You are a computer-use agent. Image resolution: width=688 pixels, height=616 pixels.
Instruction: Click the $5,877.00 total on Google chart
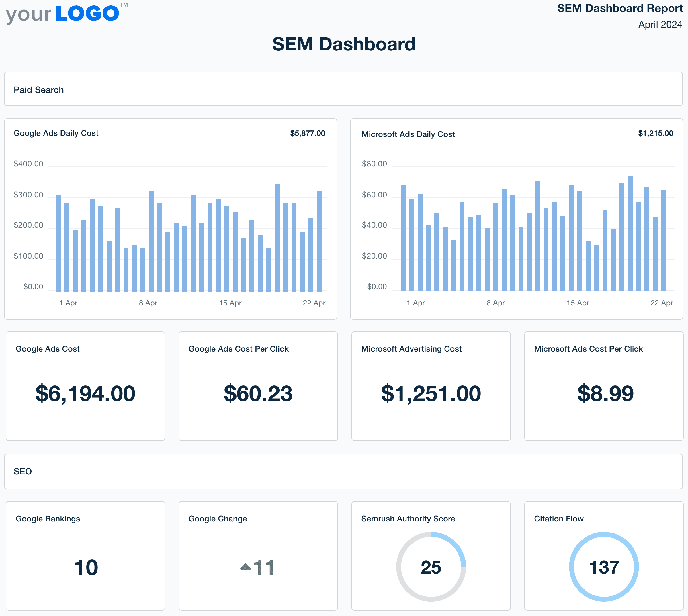(307, 133)
